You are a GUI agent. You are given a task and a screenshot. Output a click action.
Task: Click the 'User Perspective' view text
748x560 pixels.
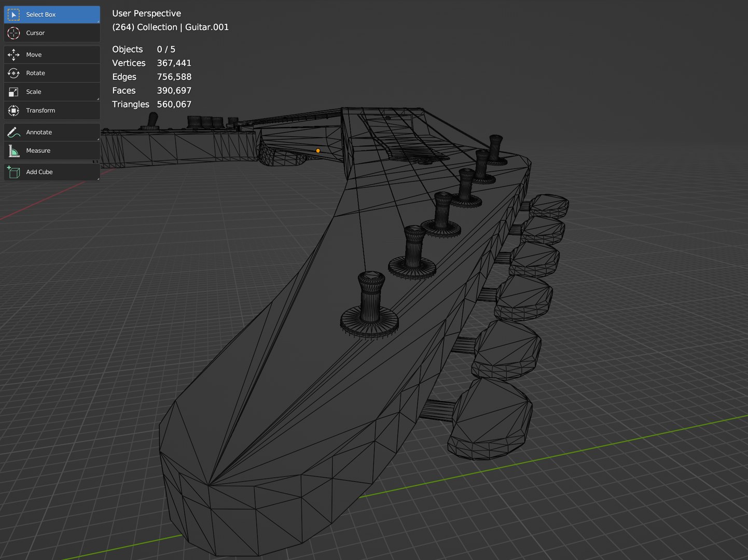pyautogui.click(x=146, y=13)
